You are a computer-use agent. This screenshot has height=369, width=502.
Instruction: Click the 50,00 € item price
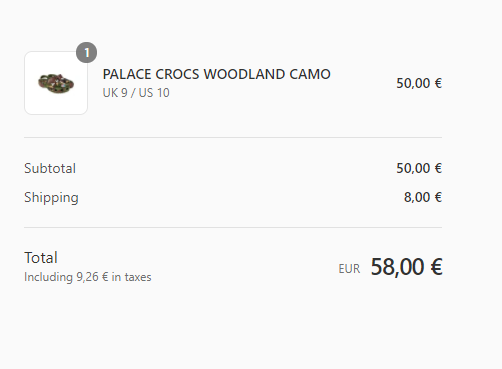[x=419, y=83]
